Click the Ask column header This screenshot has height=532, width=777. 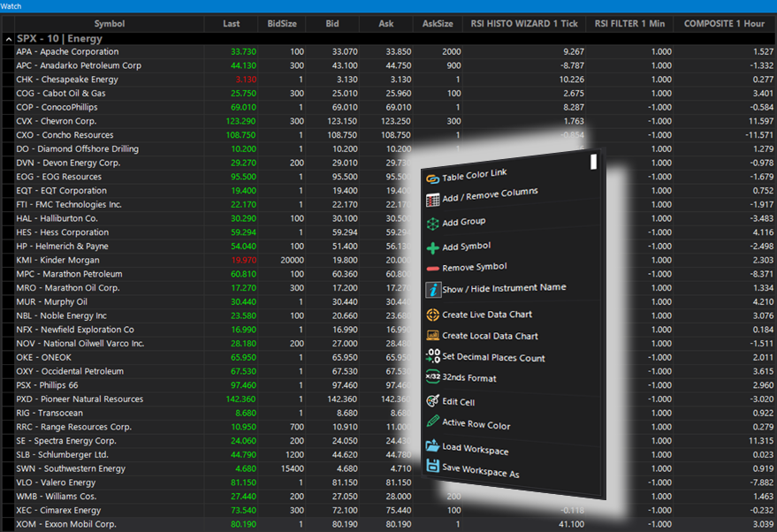coord(386,24)
